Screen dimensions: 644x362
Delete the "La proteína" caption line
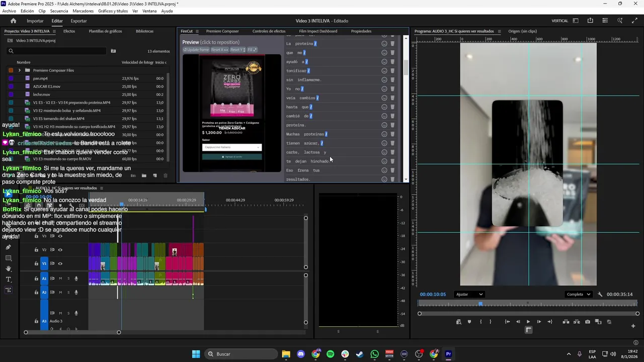392,44
